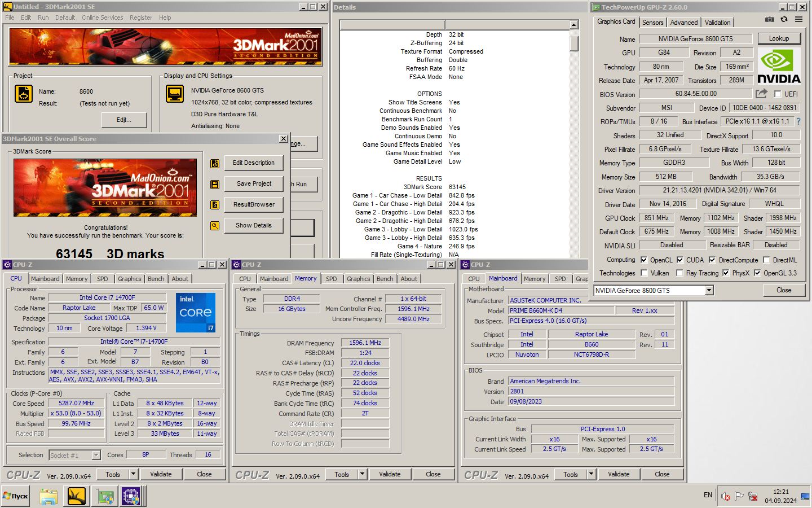
Task: Open the Online Services menu
Action: [x=102, y=17]
